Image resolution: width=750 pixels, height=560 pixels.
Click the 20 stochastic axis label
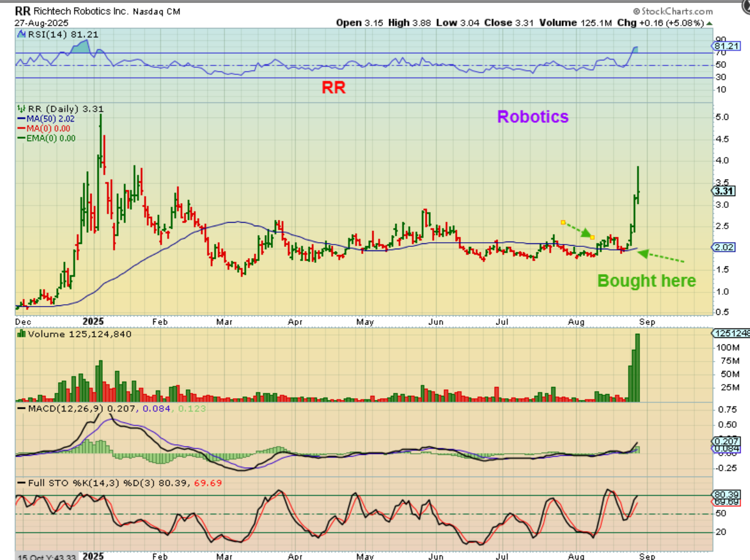tap(720, 532)
